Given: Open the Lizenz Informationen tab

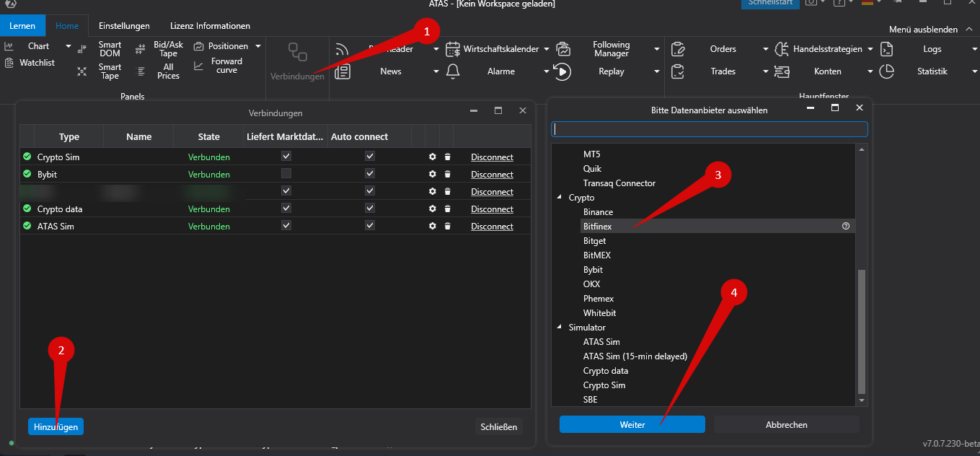Looking at the screenshot, I should tap(211, 26).
